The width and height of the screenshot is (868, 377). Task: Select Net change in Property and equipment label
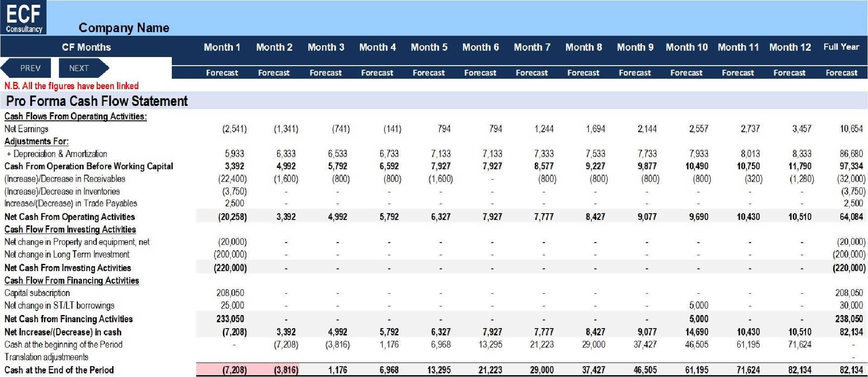point(77,242)
